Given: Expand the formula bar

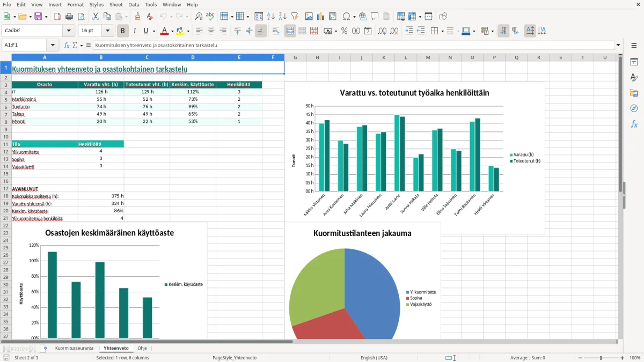Looking at the screenshot, I should tap(619, 46).
